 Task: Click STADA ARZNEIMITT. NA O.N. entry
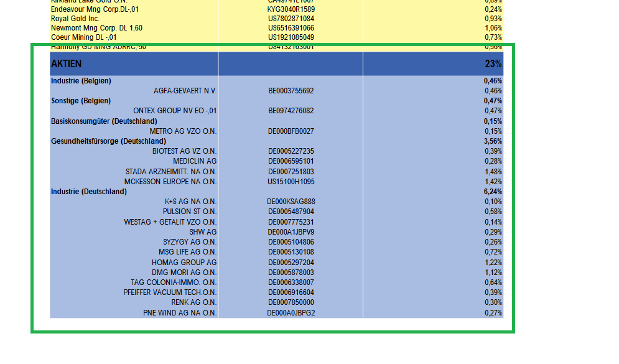(x=171, y=171)
